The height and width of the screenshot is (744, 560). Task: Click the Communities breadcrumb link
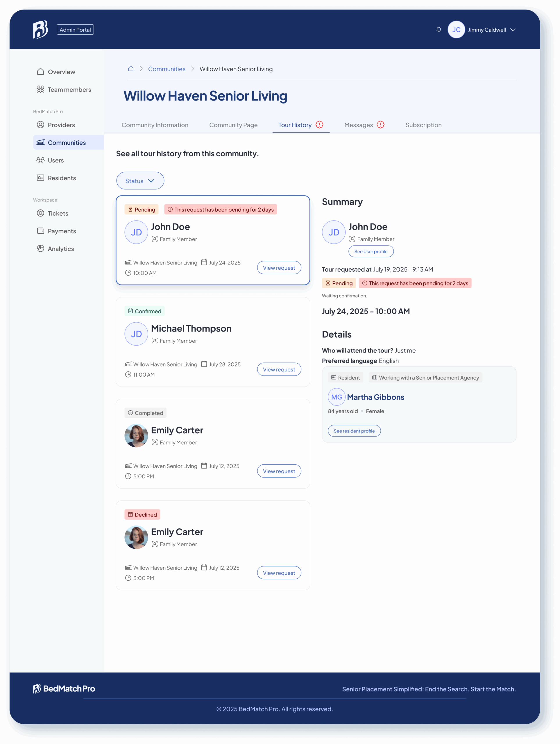pyautogui.click(x=167, y=69)
